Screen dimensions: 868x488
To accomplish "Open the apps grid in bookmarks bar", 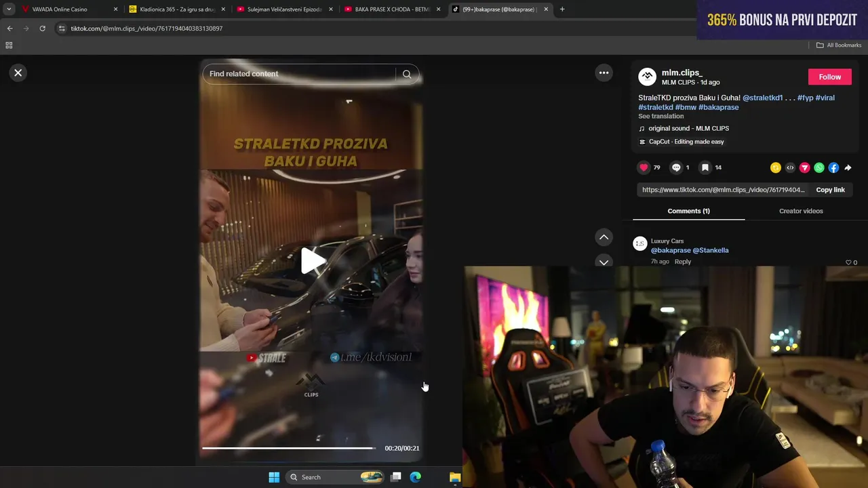I will click(9, 45).
